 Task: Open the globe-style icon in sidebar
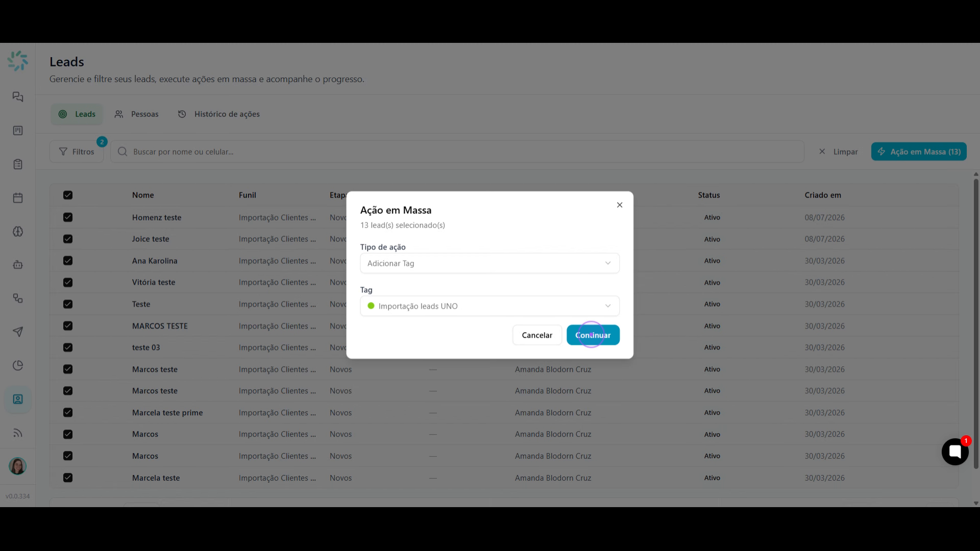click(18, 232)
